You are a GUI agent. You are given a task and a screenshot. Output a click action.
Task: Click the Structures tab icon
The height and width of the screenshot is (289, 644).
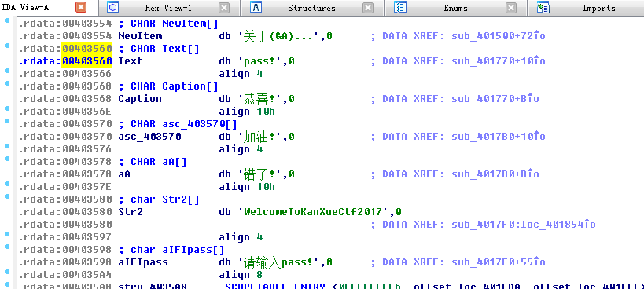pos(256,7)
